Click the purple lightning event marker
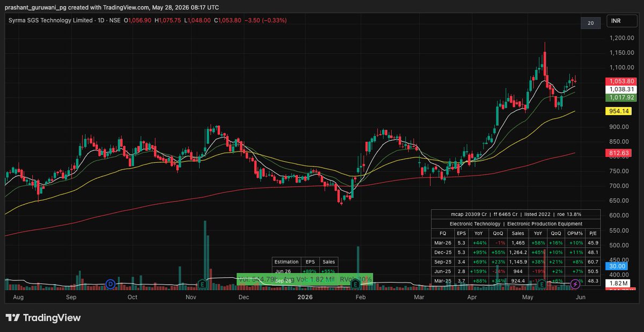The image size is (644, 332). 575,283
